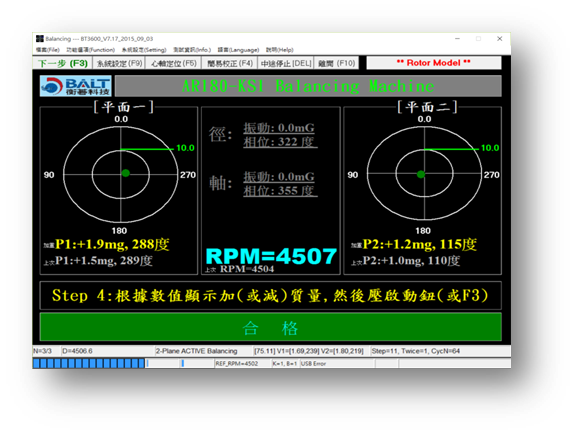The image size is (576, 434).
Task: Click the D=4506.6 status entry
Action: 78,351
